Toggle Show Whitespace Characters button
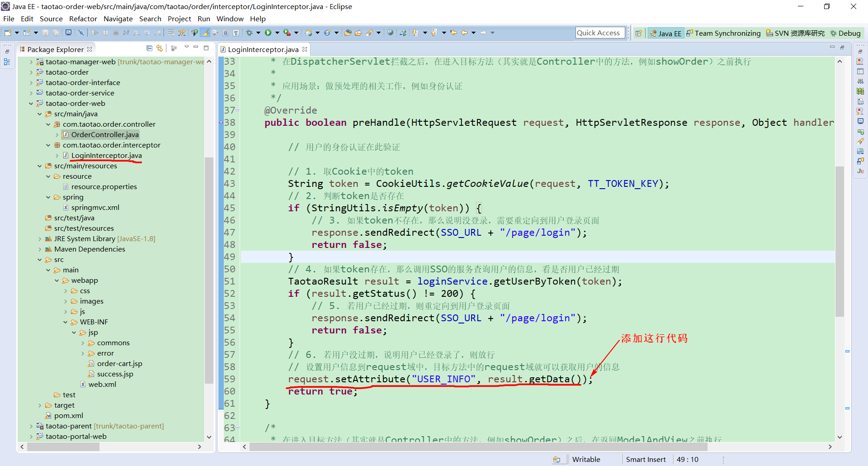This screenshot has width=868, height=466. pyautogui.click(x=236, y=33)
